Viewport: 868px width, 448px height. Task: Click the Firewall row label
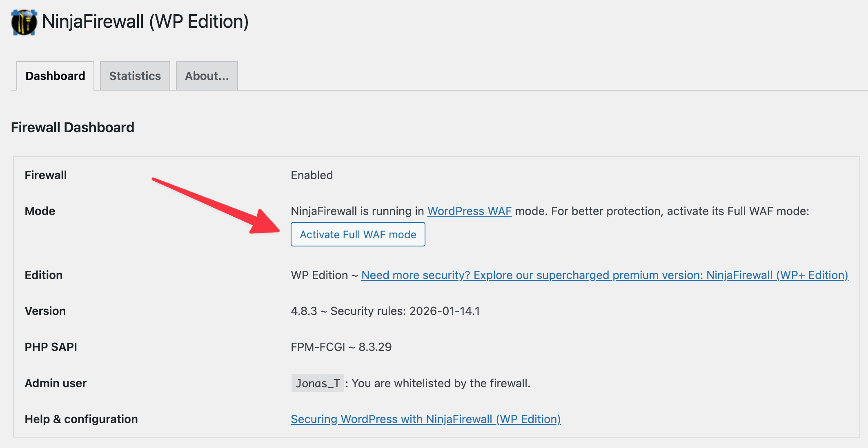pos(46,175)
